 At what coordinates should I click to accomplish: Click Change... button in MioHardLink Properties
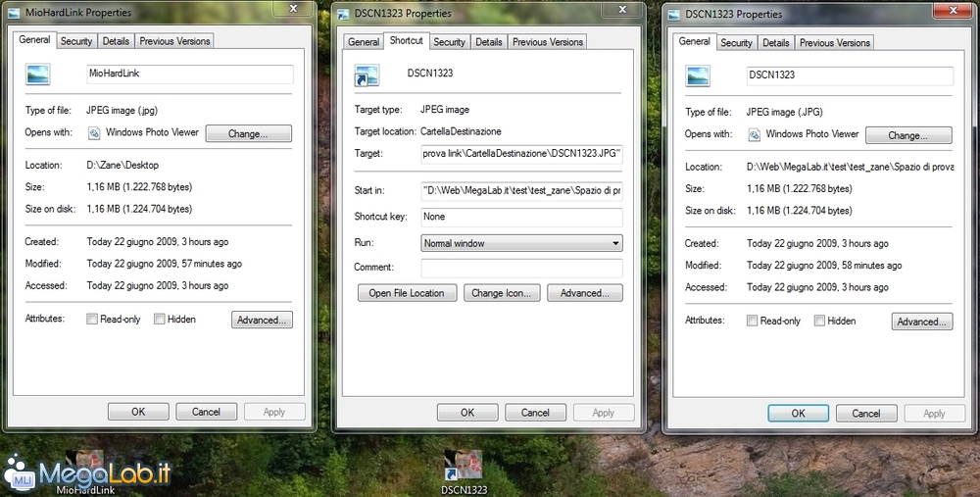[248, 134]
